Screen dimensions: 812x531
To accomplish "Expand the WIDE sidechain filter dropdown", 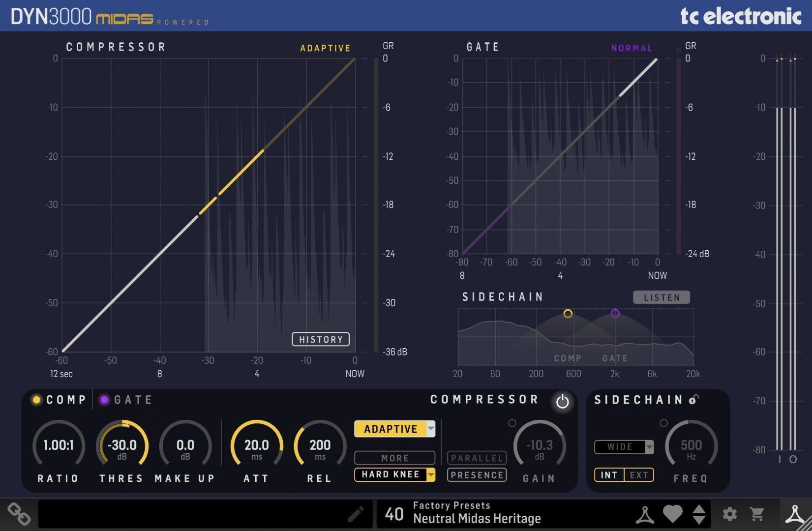I will [623, 447].
